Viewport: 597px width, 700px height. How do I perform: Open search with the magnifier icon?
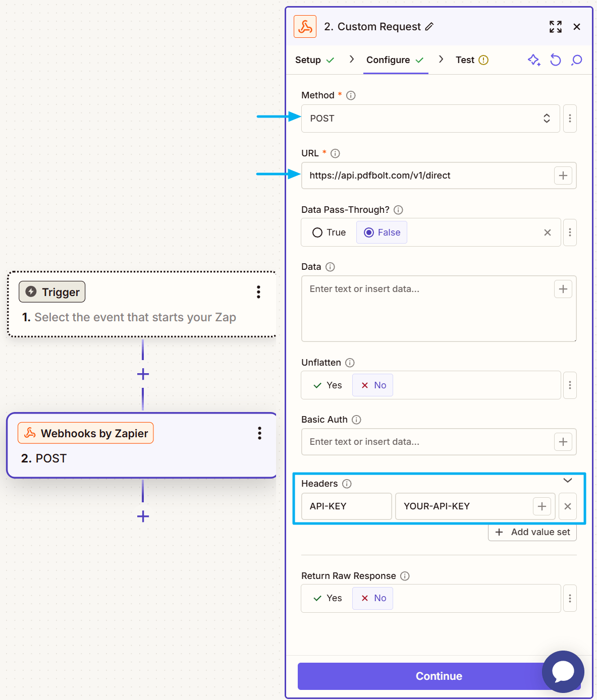tap(576, 60)
